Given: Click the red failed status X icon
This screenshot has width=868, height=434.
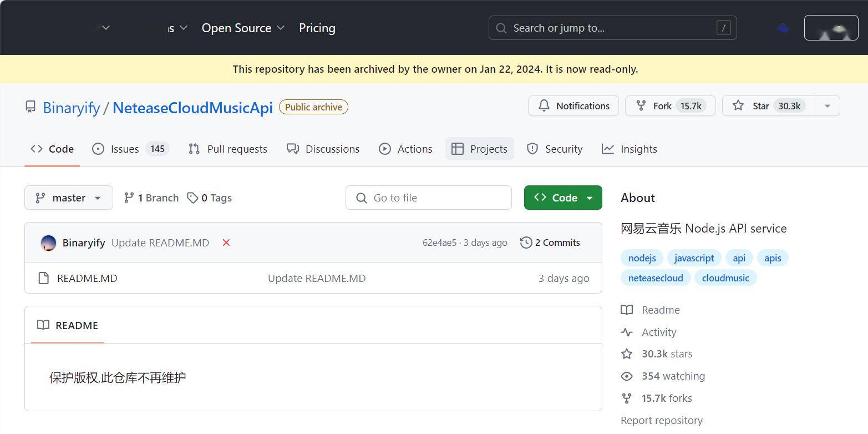Looking at the screenshot, I should coord(226,243).
